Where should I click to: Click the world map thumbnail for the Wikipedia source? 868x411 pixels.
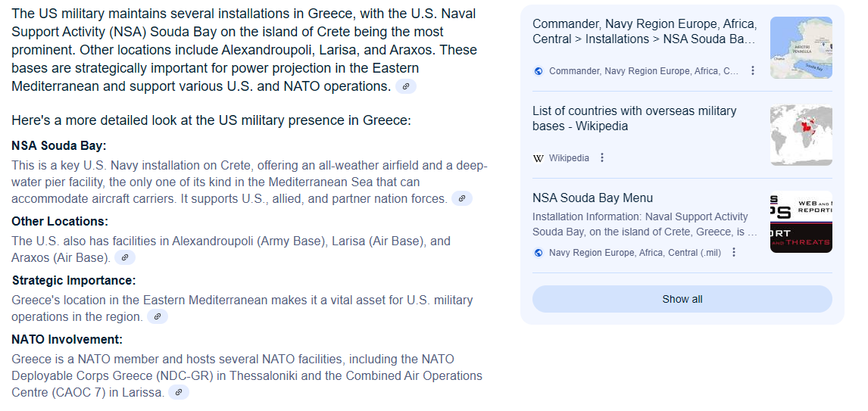801,135
